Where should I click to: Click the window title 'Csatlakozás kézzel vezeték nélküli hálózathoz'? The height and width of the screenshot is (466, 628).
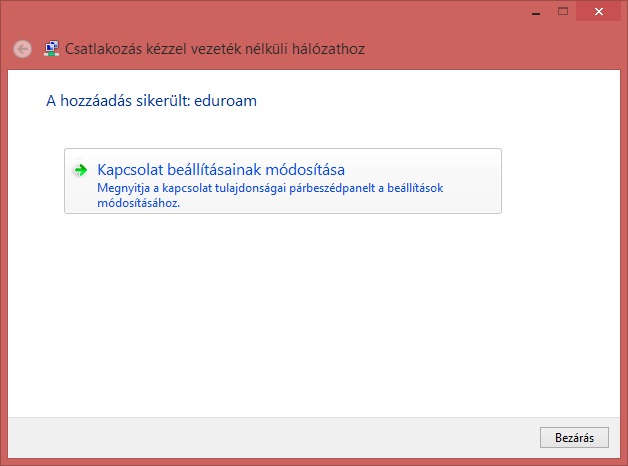pyautogui.click(x=215, y=49)
